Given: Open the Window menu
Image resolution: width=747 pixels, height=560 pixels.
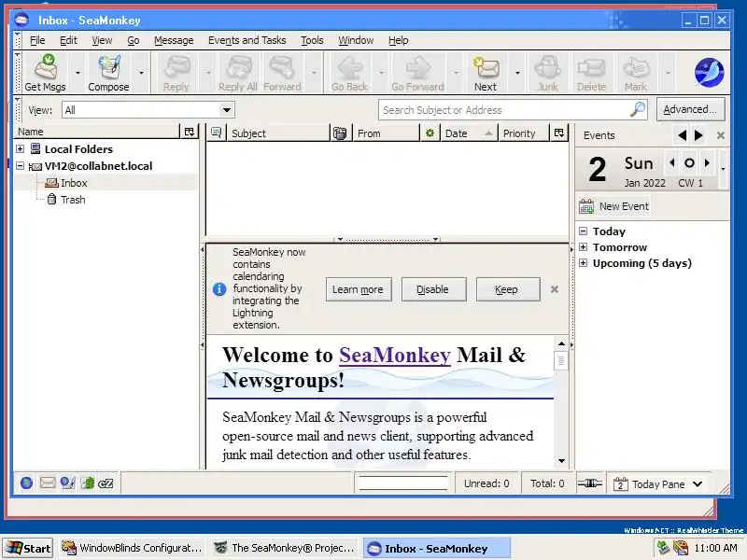Looking at the screenshot, I should (x=356, y=40).
